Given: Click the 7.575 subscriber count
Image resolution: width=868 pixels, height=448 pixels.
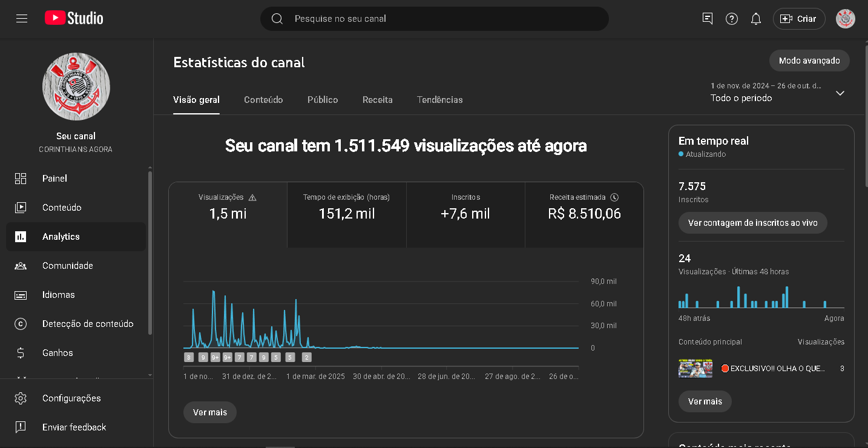Looking at the screenshot, I should click(x=692, y=186).
